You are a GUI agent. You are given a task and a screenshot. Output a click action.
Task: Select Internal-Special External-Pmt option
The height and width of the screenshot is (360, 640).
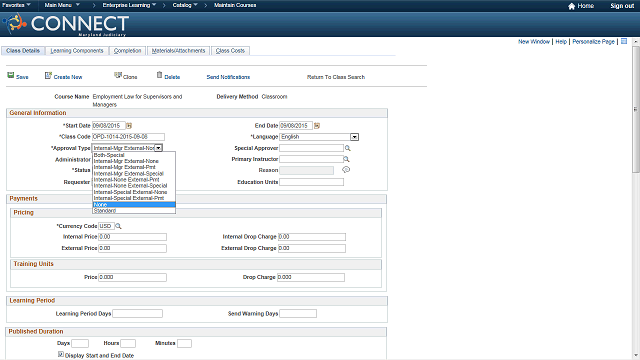pyautogui.click(x=134, y=198)
